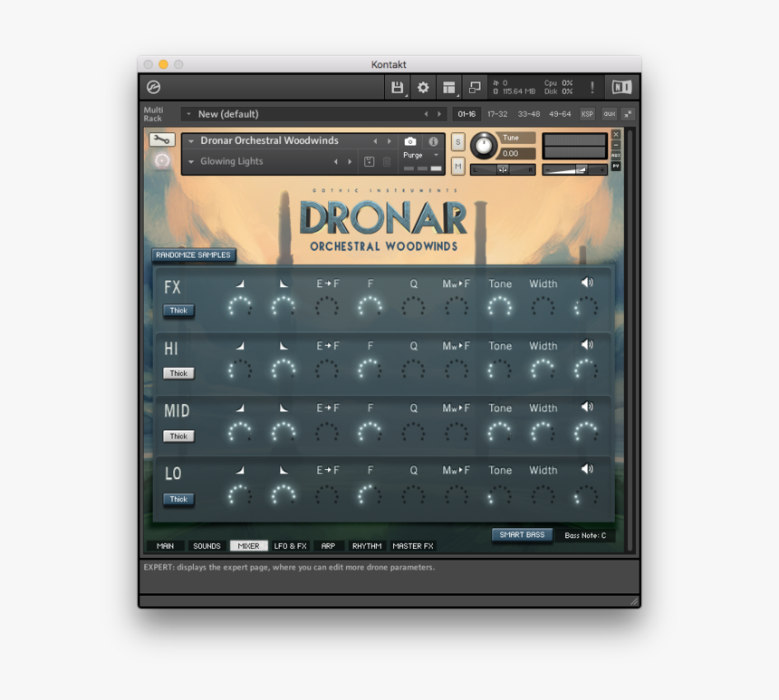
Task: Open the Sounds tab
Action: pyautogui.click(x=207, y=546)
